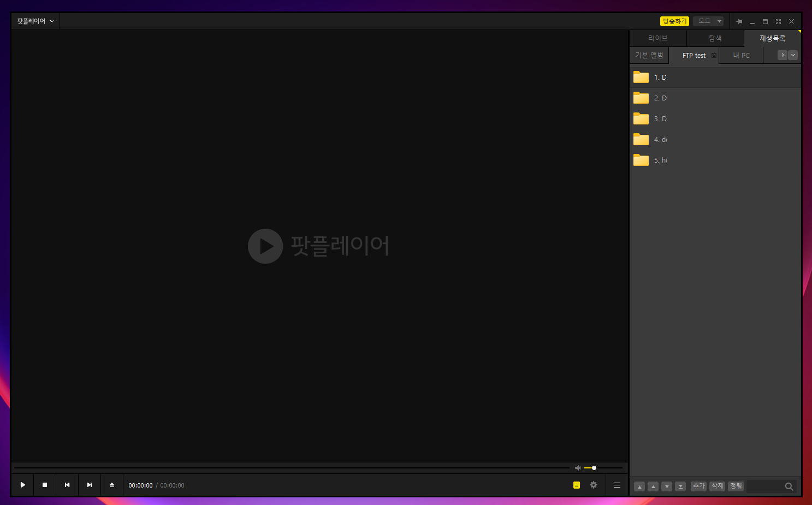Select folder item '5. h'
The image size is (812, 505).
tap(715, 160)
